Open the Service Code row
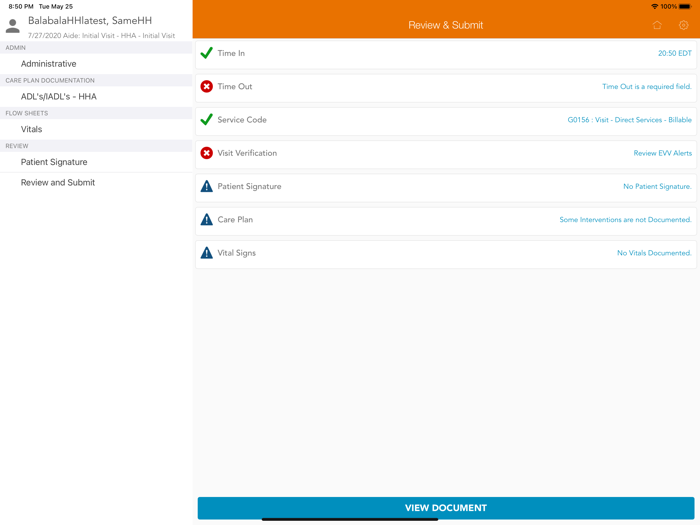Viewport: 700px width, 525px height. tap(446, 121)
